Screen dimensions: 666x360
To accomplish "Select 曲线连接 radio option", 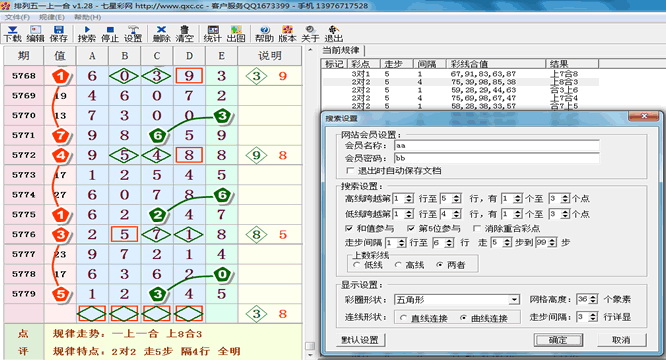I will pos(463,318).
